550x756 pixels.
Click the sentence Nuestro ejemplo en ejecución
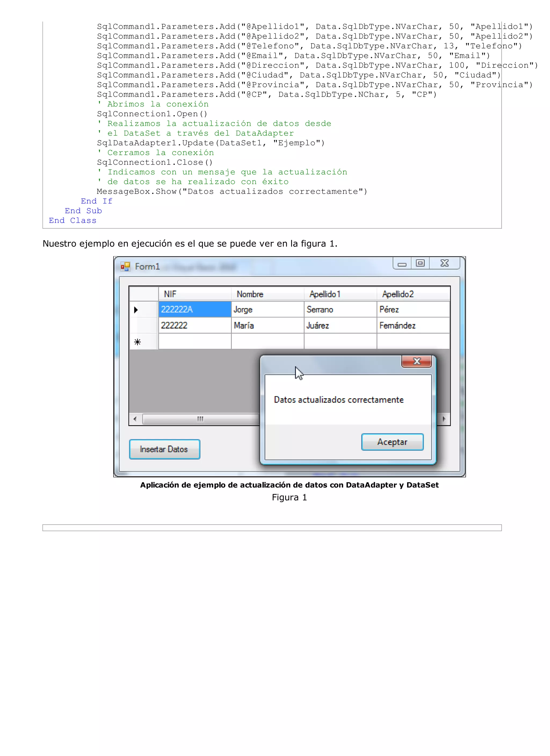click(190, 244)
